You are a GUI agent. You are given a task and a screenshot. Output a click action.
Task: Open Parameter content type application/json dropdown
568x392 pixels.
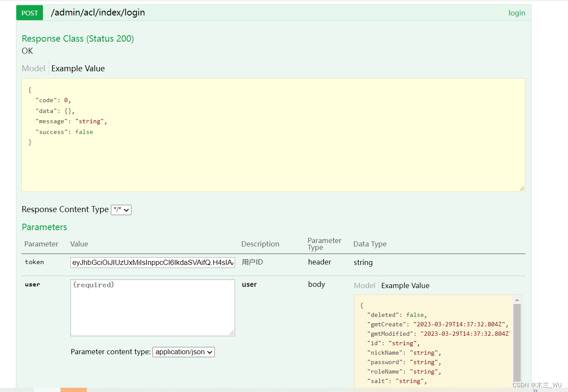coord(183,352)
